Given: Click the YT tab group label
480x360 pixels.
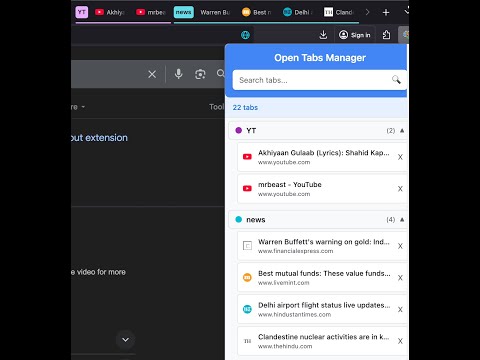Looking at the screenshot, I should coord(82,12).
